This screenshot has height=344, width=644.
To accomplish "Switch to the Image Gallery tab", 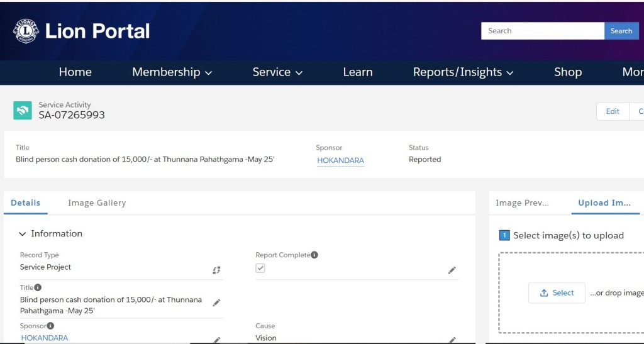I will tap(97, 203).
